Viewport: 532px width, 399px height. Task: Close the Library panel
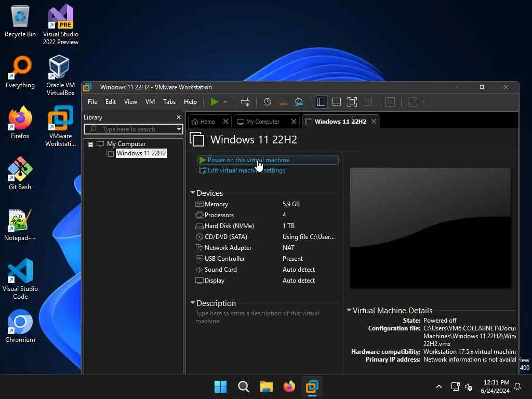point(179,117)
